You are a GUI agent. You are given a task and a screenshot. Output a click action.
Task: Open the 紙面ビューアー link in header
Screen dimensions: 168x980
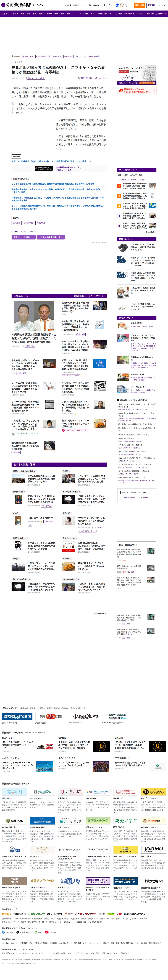pos(79,5)
